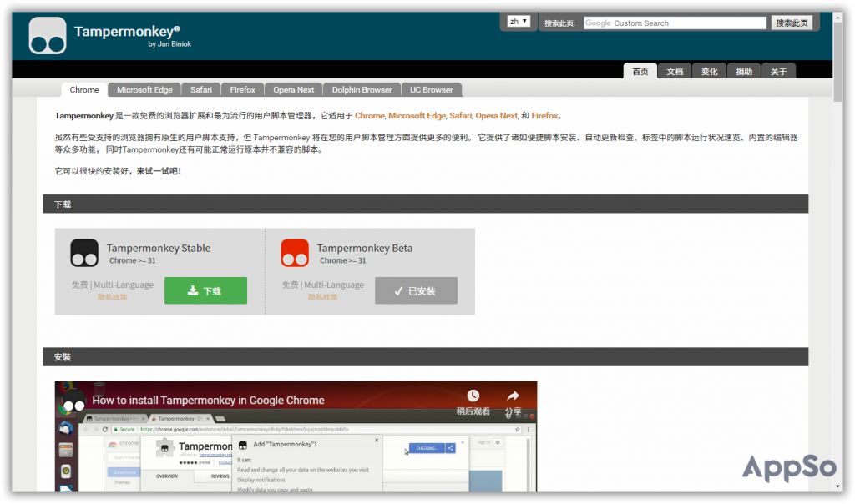The height and width of the screenshot is (504, 855).
Task: Click the Tampermonkey Beta red icon
Action: [x=295, y=253]
